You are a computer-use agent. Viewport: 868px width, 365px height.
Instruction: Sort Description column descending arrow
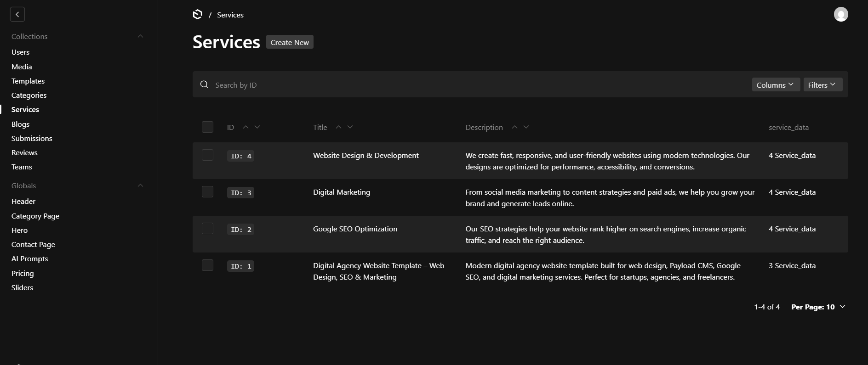click(x=526, y=127)
